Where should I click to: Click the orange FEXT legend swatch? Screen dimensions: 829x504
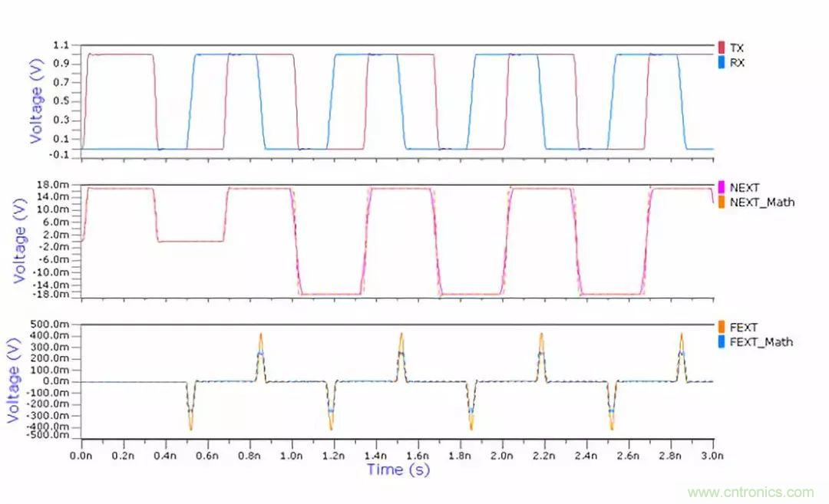pyautogui.click(x=721, y=328)
